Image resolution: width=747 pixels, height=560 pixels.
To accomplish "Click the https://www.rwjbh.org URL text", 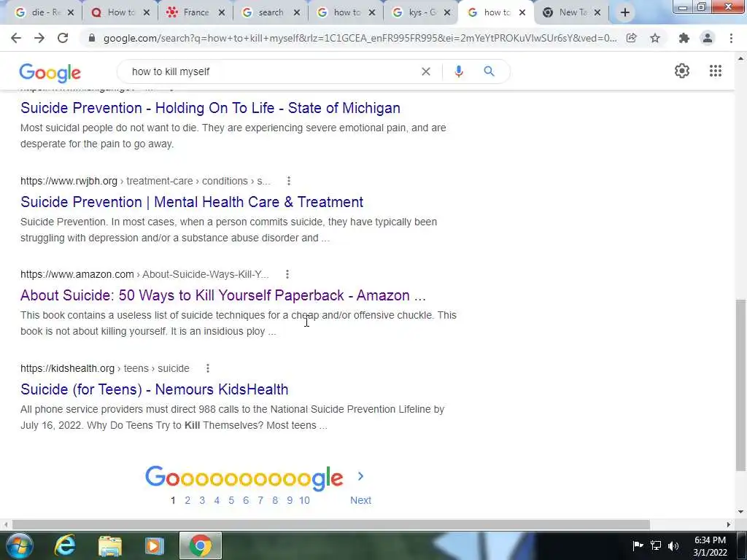I will point(69,181).
